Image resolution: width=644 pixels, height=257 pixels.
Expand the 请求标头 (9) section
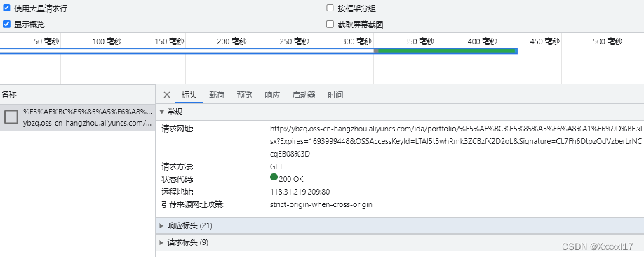point(400,243)
